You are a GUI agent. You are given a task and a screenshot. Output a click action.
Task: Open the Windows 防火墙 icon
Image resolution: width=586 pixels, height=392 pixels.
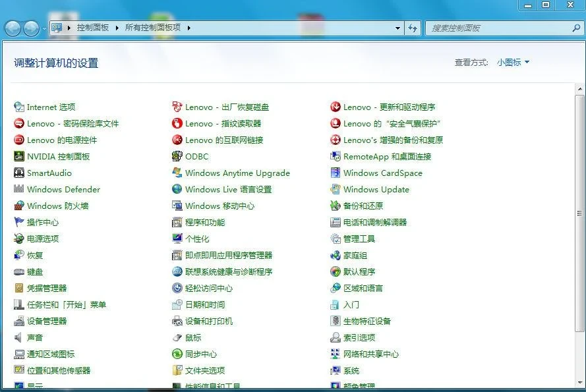coord(18,206)
